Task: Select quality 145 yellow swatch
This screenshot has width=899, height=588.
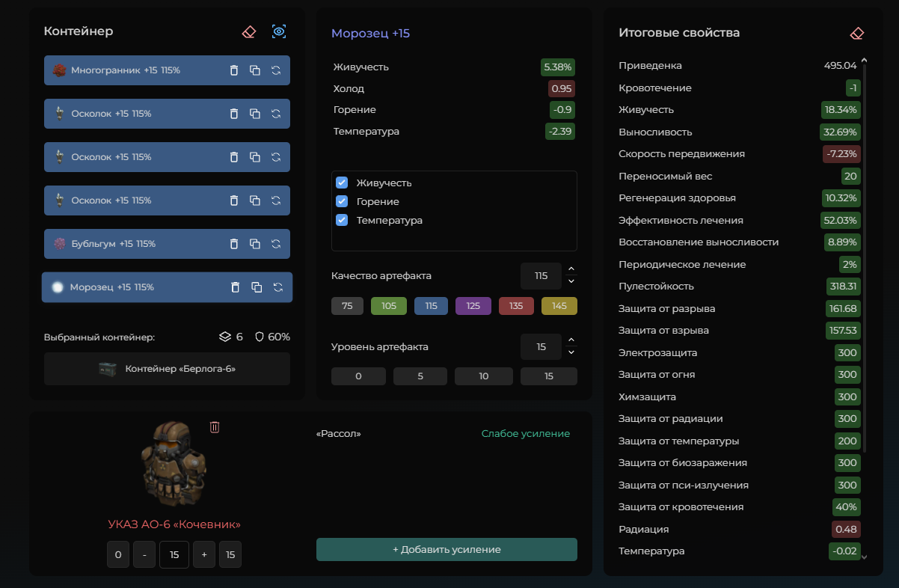Action: 559,306
